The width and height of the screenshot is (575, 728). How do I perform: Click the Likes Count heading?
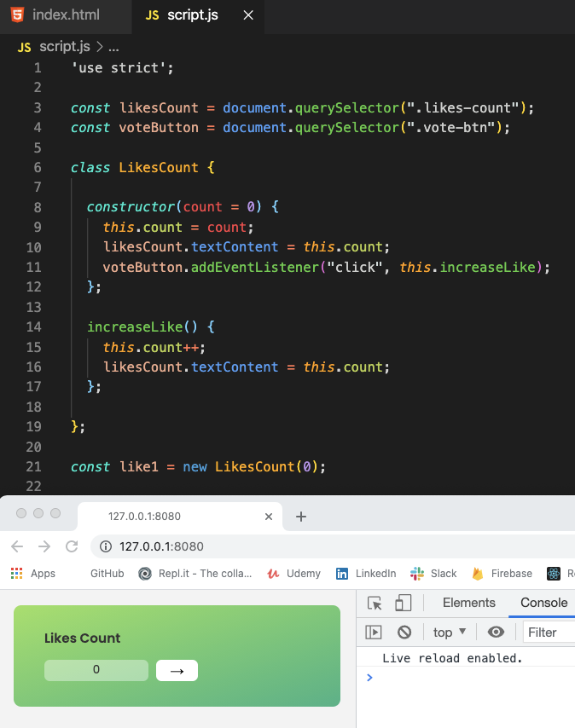coord(82,638)
